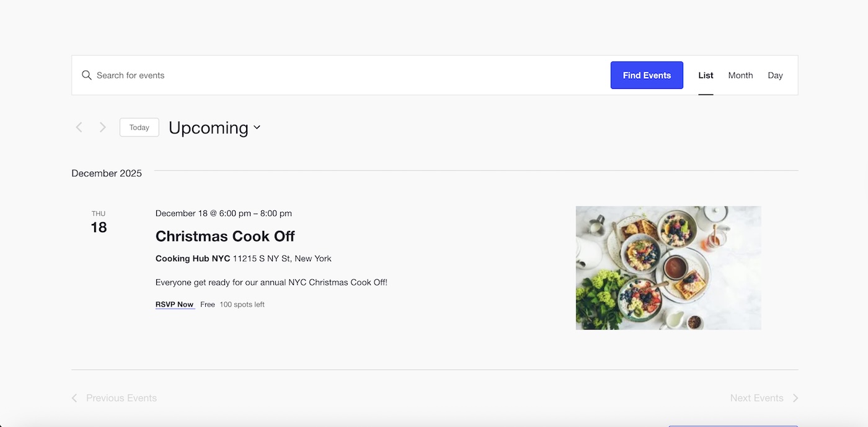Click the chevron icon beside Previous Events

[x=74, y=398]
